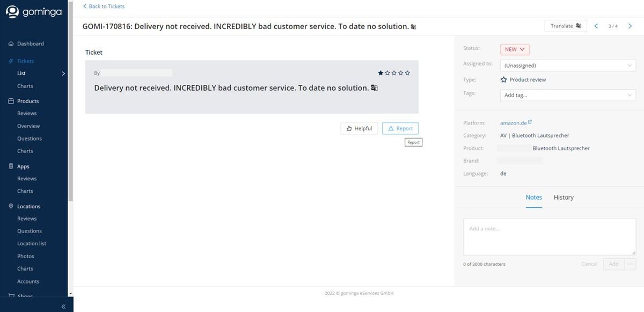The image size is (644, 312).
Task: Open the Status NEW dropdown
Action: click(515, 49)
